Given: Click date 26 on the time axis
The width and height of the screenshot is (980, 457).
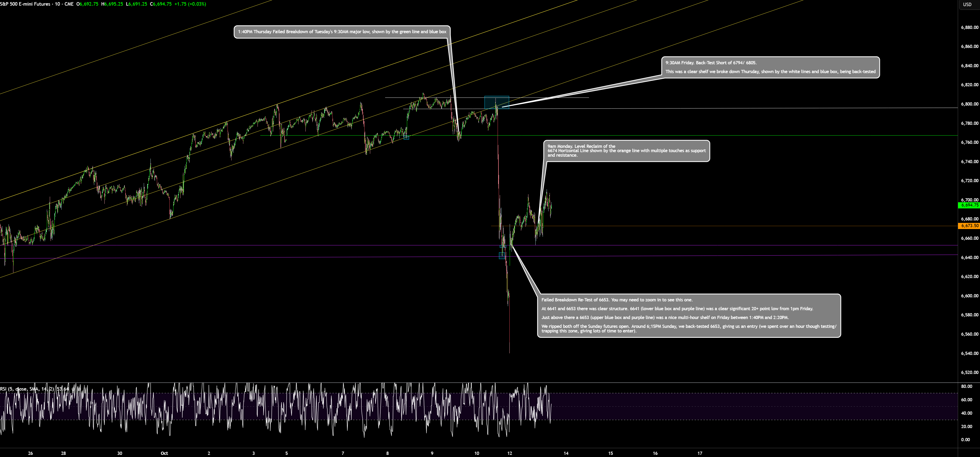Looking at the screenshot, I should [31, 453].
